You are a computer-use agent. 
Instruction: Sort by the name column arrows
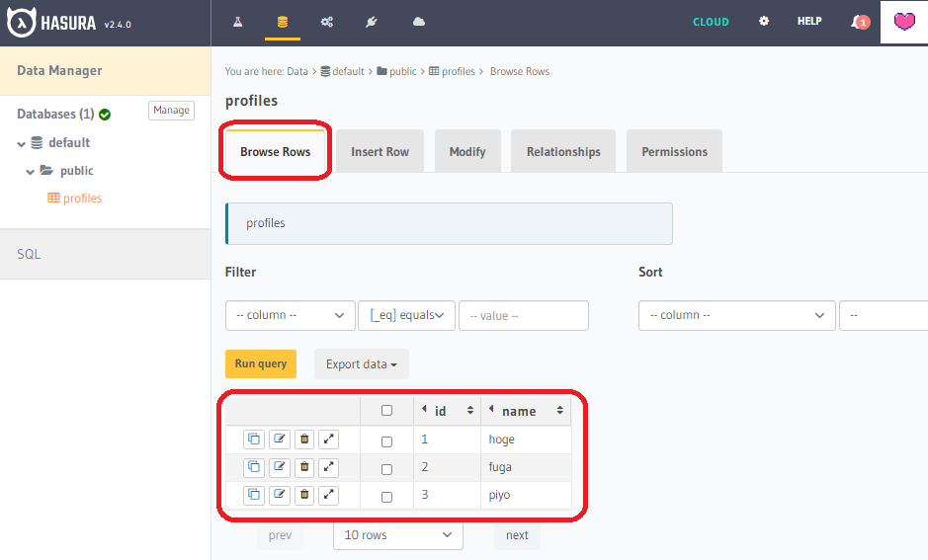pos(560,411)
